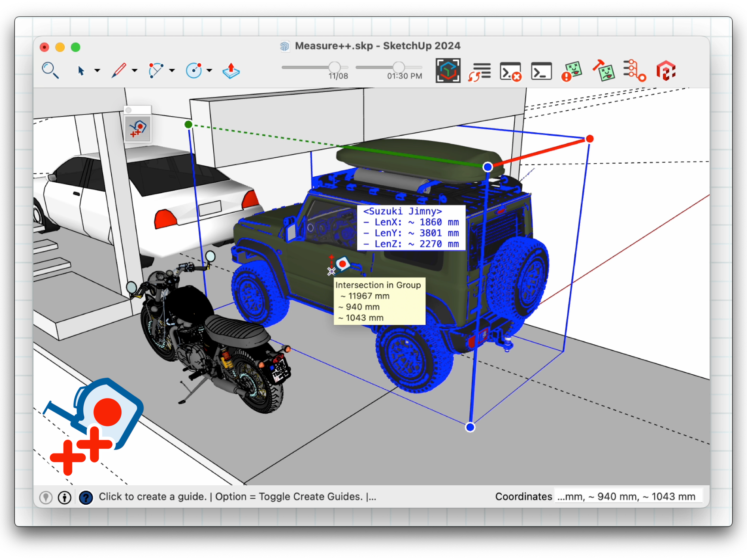This screenshot has width=747, height=560.
Task: Activate the Push/Pull tool icon
Action: point(231,70)
